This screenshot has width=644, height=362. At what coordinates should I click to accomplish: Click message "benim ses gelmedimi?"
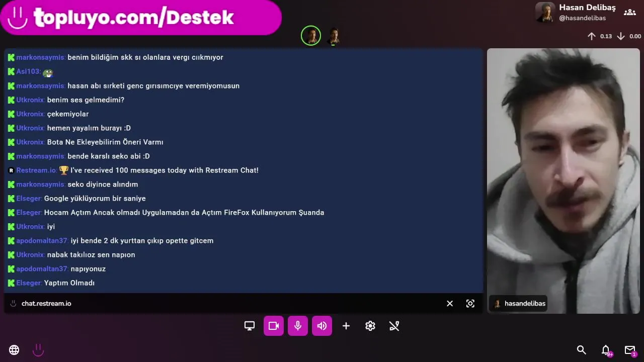tap(86, 100)
